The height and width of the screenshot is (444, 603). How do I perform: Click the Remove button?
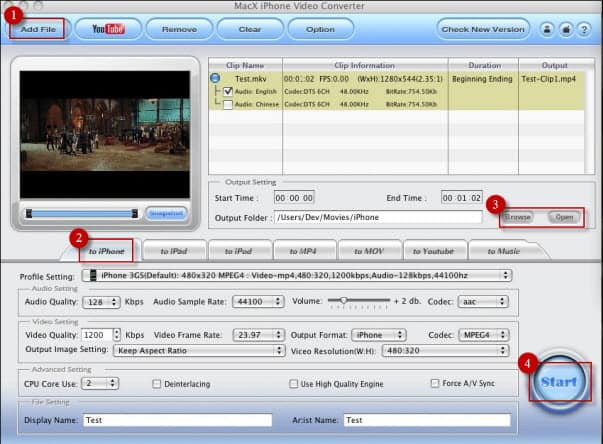click(179, 29)
